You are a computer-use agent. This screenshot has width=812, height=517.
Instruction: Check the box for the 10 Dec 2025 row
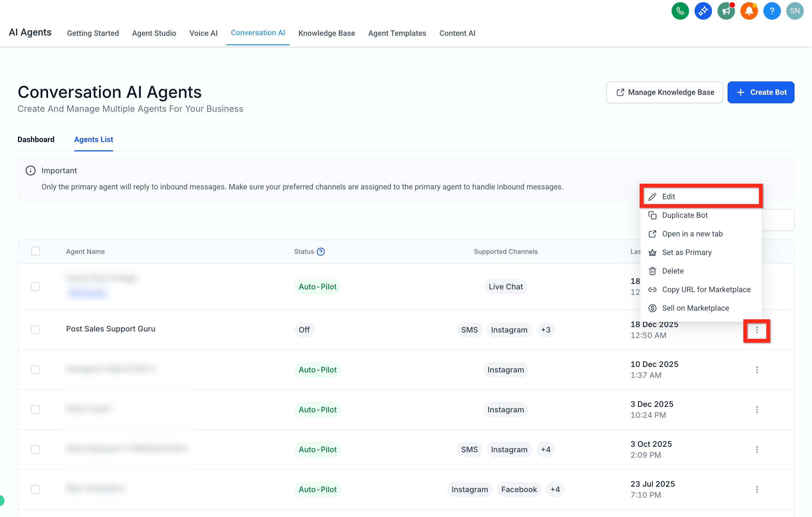pyautogui.click(x=36, y=370)
